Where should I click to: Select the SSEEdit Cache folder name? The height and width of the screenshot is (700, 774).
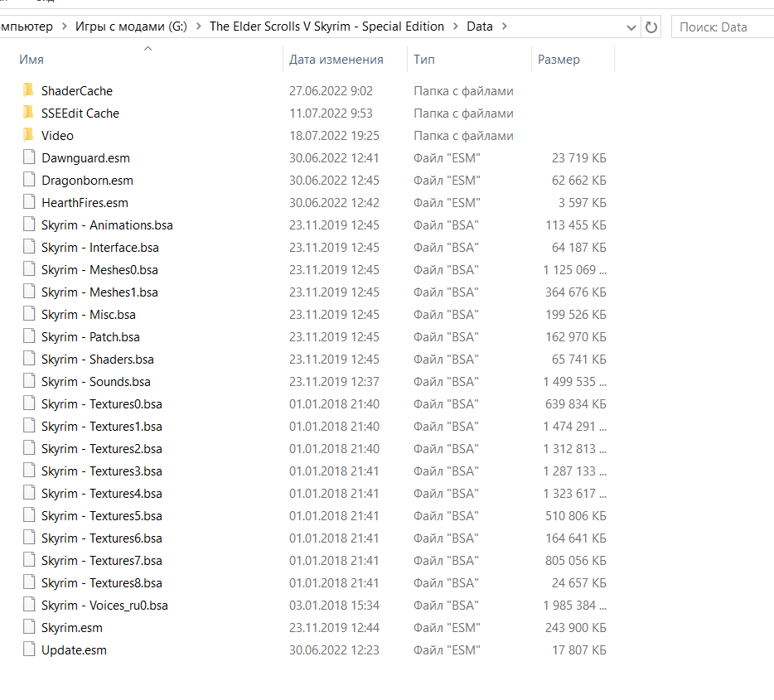pyautogui.click(x=80, y=113)
